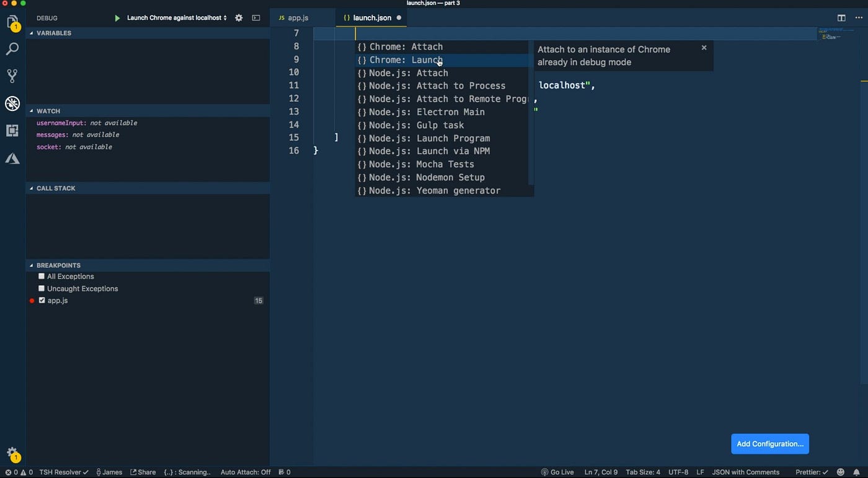Show errors and warnings count in status bar
This screenshot has height=478, width=868.
19,472
